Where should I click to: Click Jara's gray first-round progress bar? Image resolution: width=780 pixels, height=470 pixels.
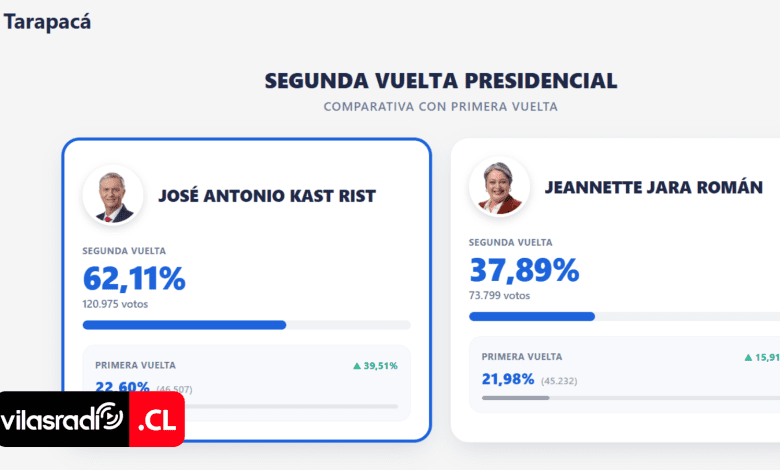click(515, 397)
